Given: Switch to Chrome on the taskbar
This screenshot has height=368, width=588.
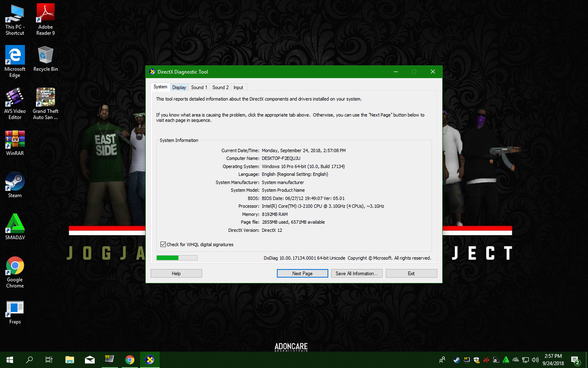Looking at the screenshot, I should (x=130, y=360).
